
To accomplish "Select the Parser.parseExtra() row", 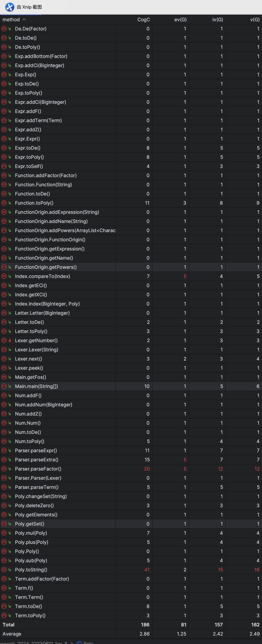I will coord(131,460).
